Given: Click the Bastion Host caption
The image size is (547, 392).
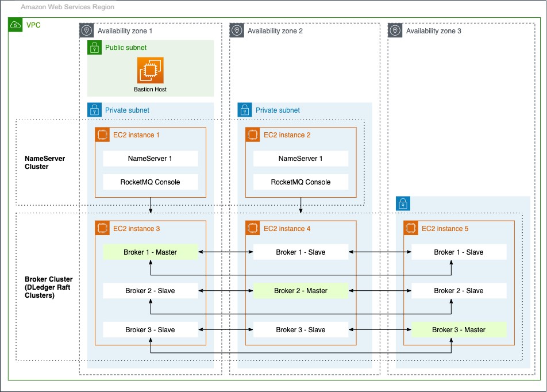Looking at the screenshot, I should click(151, 89).
